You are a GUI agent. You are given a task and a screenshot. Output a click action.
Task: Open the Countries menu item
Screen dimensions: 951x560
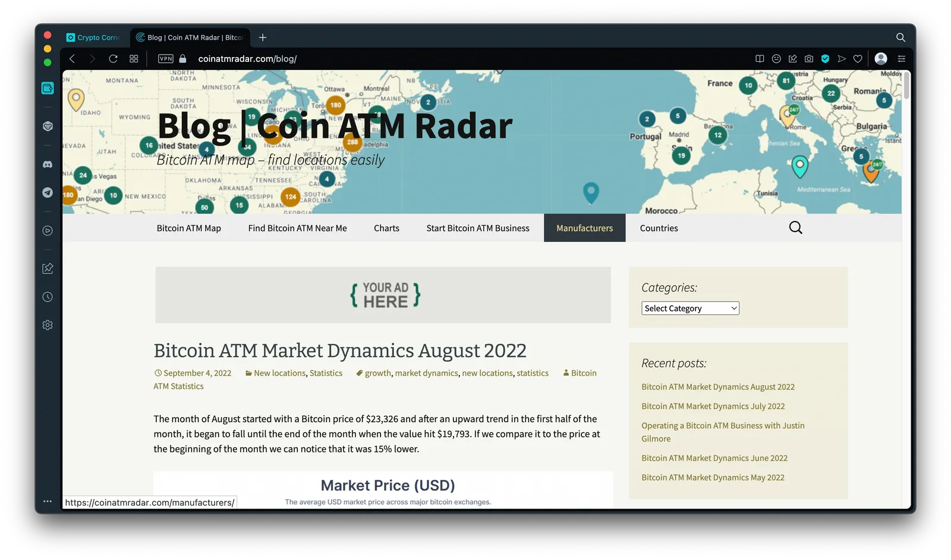coord(659,228)
